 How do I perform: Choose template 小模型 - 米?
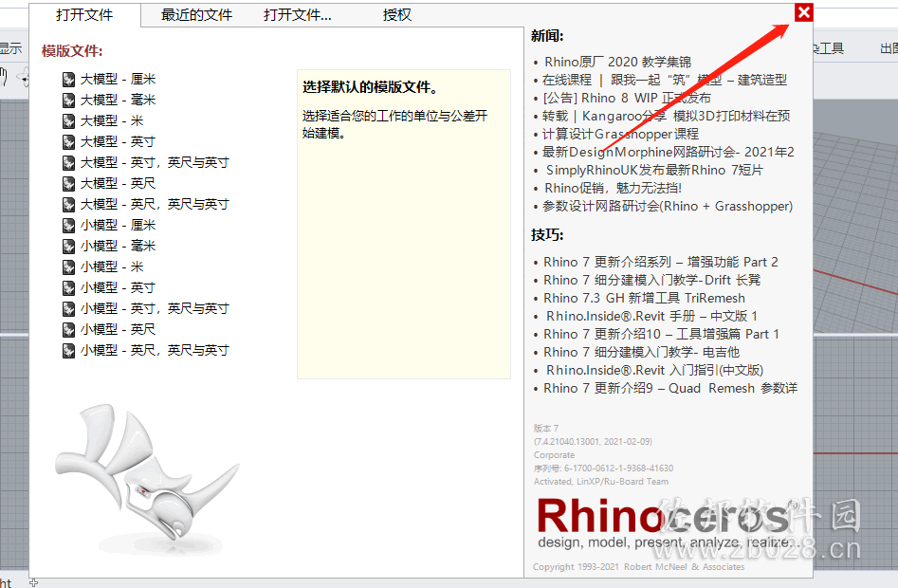tap(112, 266)
